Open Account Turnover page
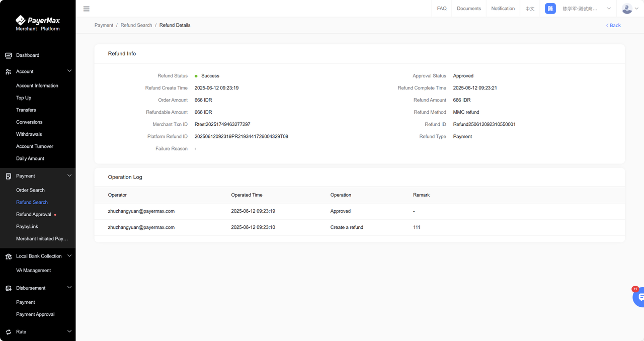The height and width of the screenshot is (341, 644). tap(35, 146)
